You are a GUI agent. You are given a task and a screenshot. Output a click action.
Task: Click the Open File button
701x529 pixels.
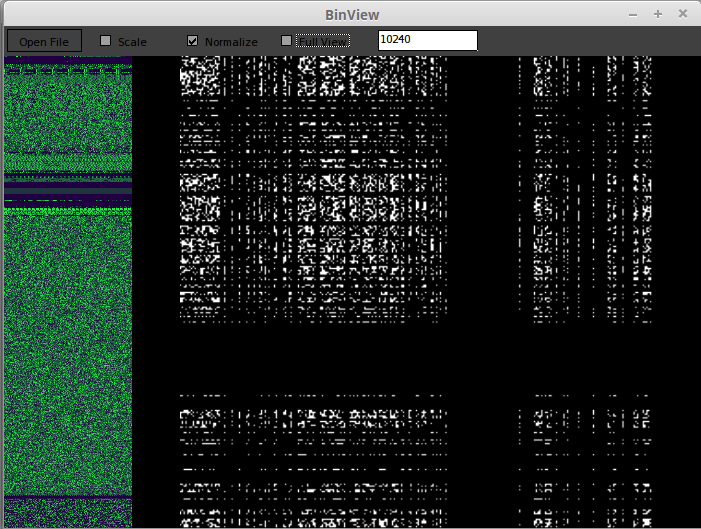pyautogui.click(x=44, y=41)
